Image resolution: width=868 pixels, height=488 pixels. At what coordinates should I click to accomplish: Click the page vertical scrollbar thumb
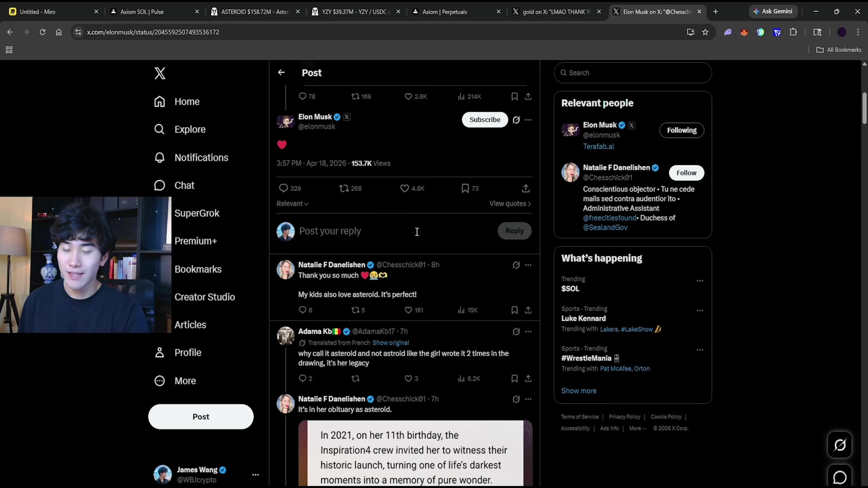point(864,108)
